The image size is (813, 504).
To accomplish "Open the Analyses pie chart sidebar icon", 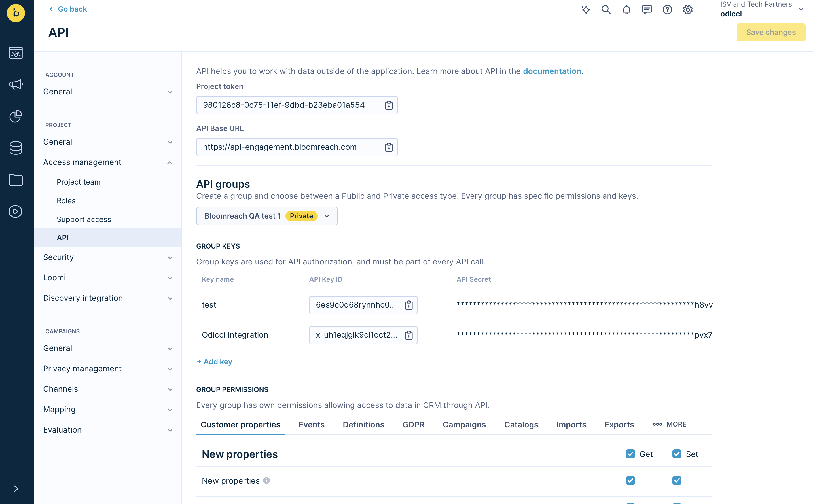I will 16,116.
